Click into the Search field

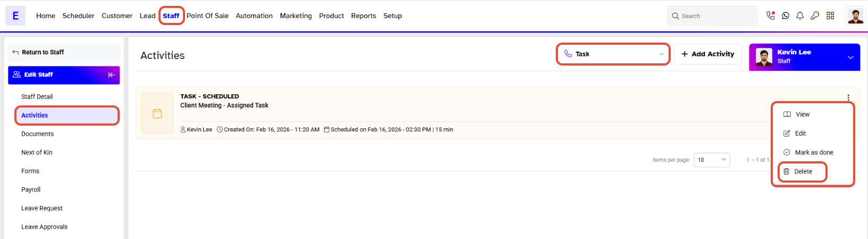point(712,16)
